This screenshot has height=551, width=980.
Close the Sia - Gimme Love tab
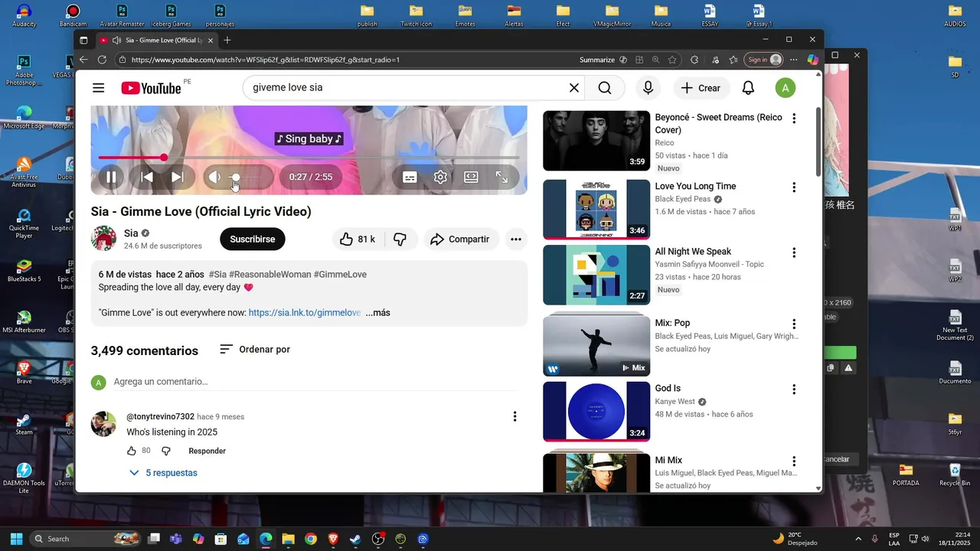point(211,40)
